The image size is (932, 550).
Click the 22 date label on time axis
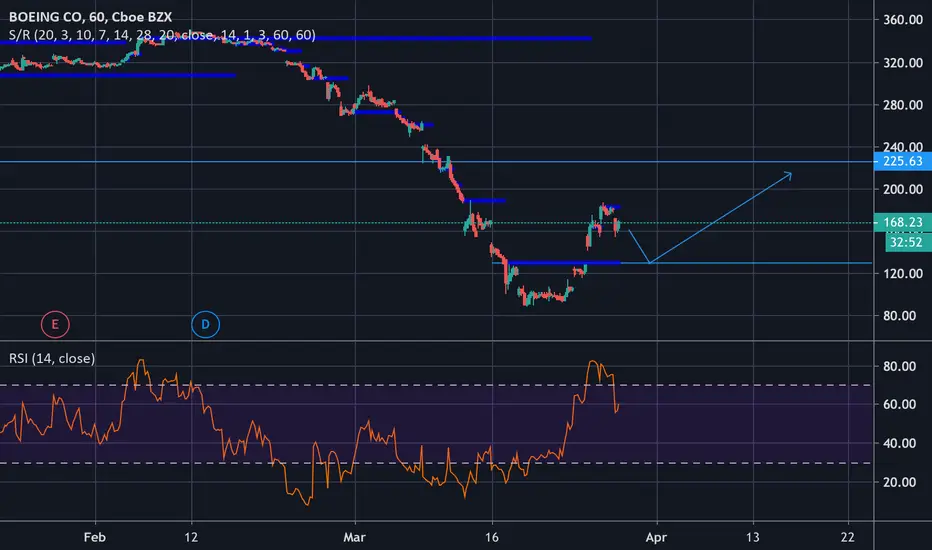pos(848,538)
